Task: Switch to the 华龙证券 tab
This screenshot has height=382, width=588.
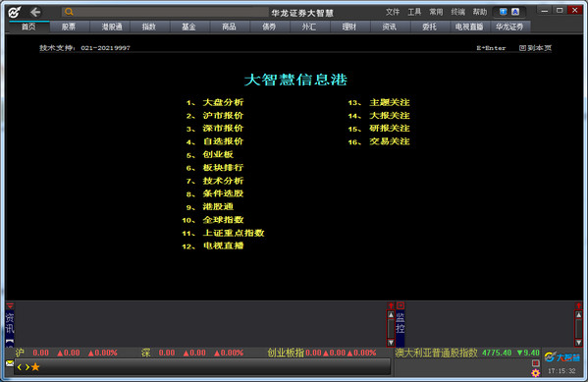Action: coord(509,27)
